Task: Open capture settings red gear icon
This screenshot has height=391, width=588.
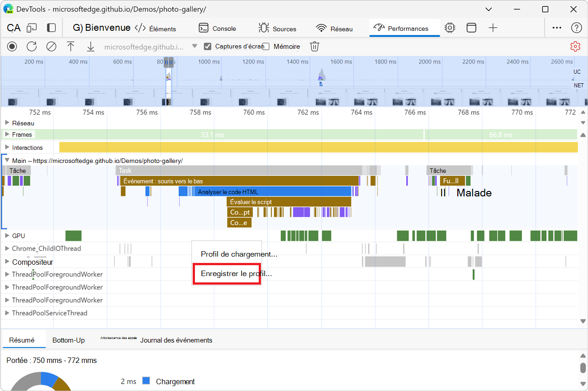Action: pyautogui.click(x=575, y=46)
